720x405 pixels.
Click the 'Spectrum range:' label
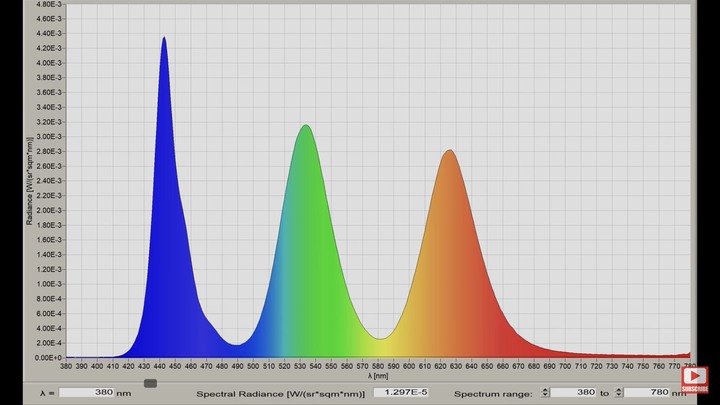[x=493, y=394]
